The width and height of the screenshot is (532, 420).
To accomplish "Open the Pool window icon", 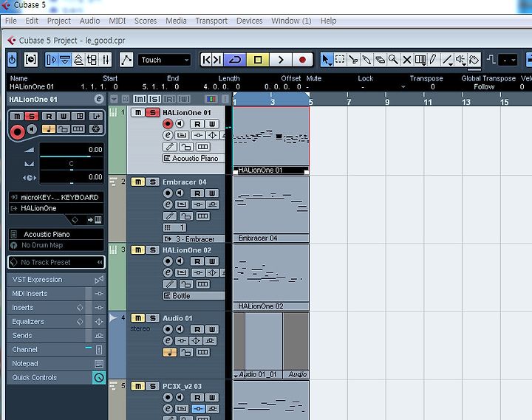I will coord(92,60).
